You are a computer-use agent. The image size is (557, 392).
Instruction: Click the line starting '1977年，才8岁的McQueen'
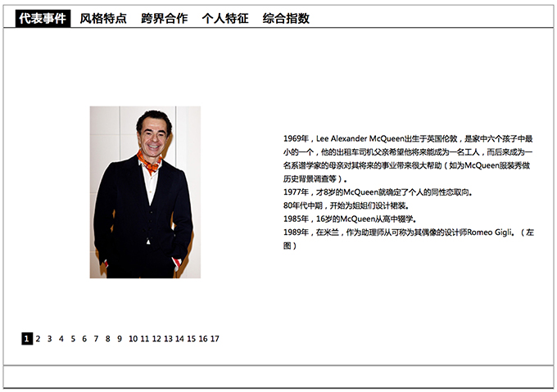[378, 192]
